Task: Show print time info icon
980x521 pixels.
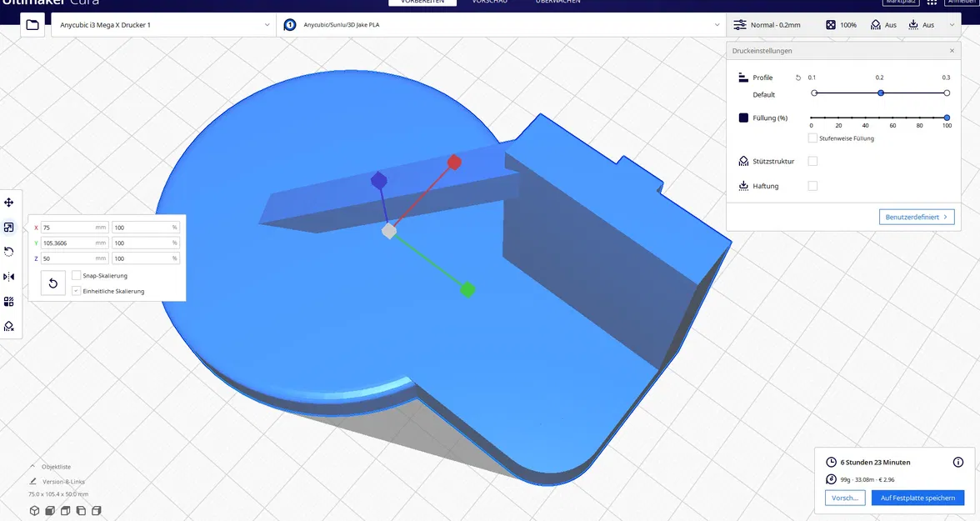Action: [958, 462]
